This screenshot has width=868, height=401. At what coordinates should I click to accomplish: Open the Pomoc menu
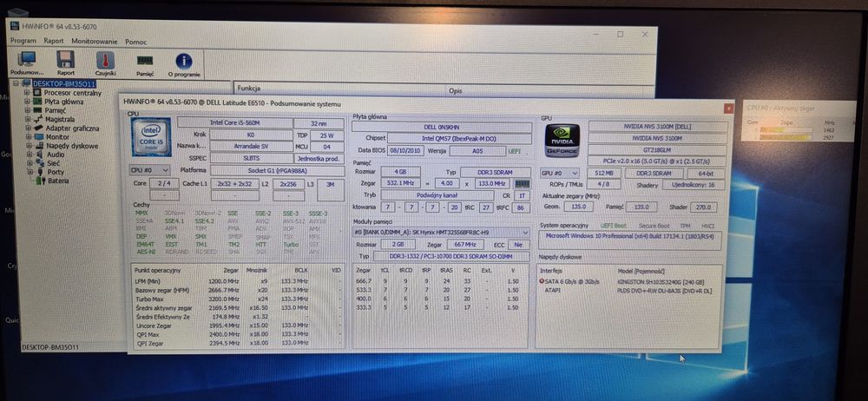[x=136, y=42]
